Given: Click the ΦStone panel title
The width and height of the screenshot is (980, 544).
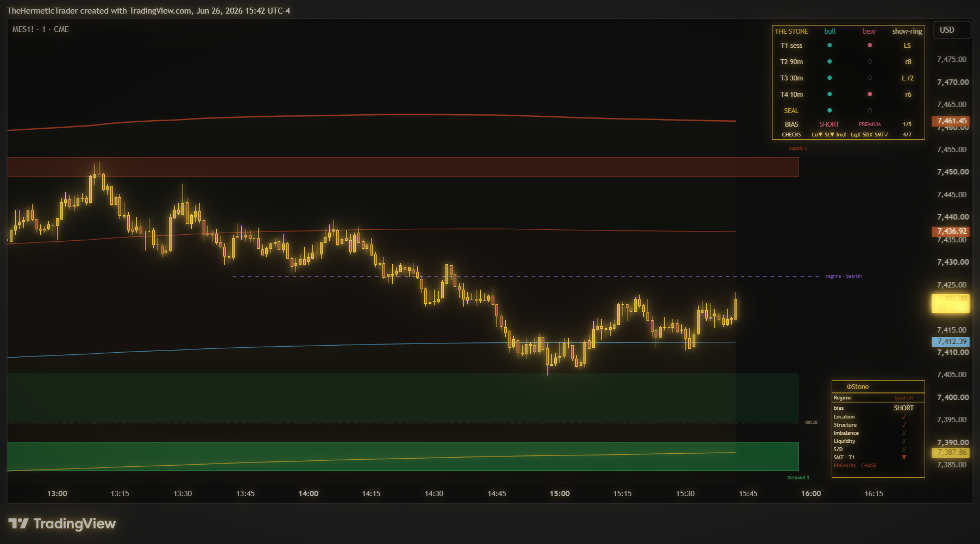Looking at the screenshot, I should 858,387.
